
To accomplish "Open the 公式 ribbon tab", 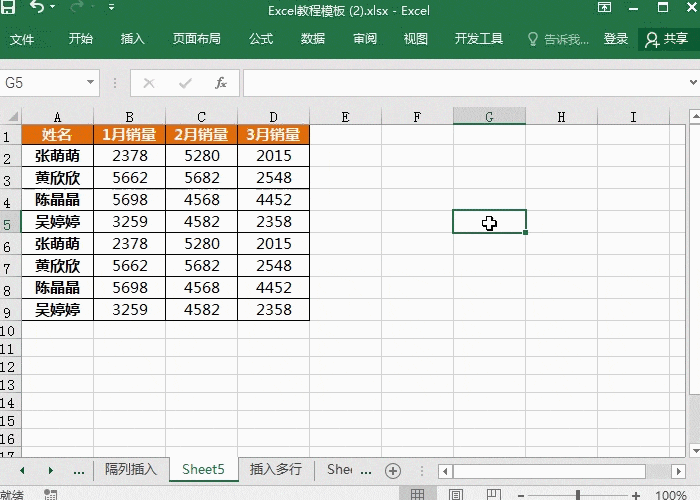I will [x=261, y=39].
